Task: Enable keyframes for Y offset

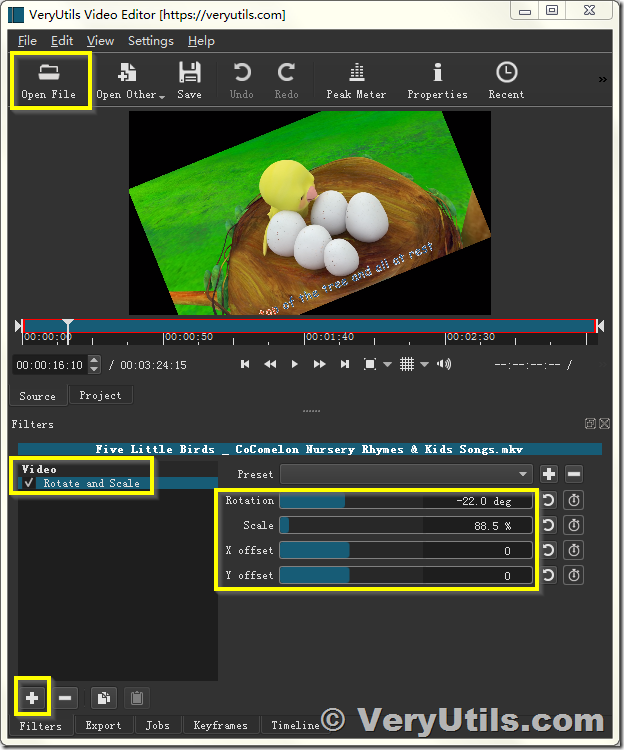Action: tap(574, 575)
